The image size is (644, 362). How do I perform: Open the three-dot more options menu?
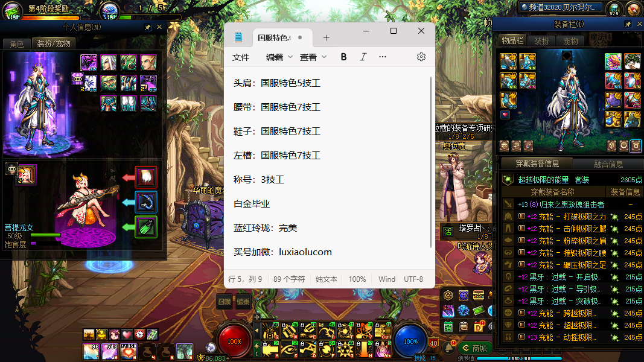click(383, 57)
